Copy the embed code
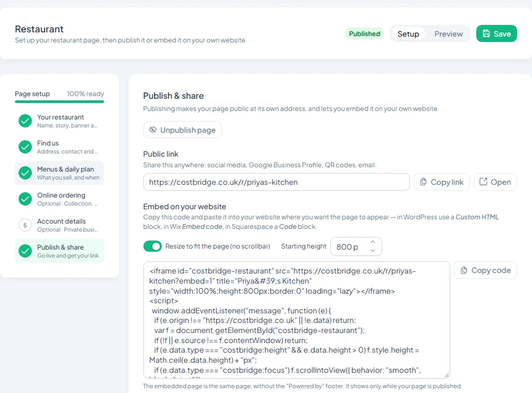532x393 pixels. (485, 270)
